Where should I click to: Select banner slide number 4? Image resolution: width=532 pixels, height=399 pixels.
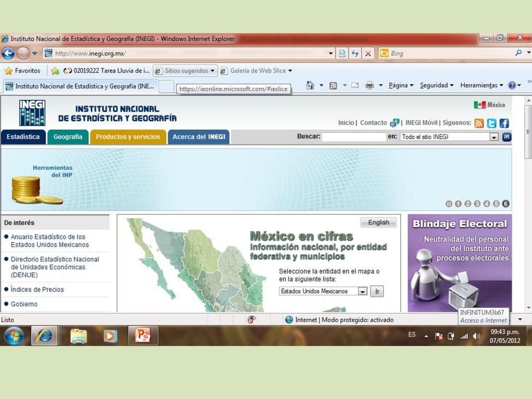[x=487, y=204]
